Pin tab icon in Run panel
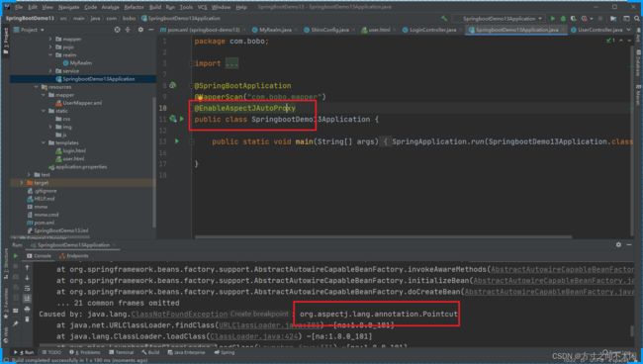This screenshot has height=364, width=643. pyautogui.click(x=16, y=323)
